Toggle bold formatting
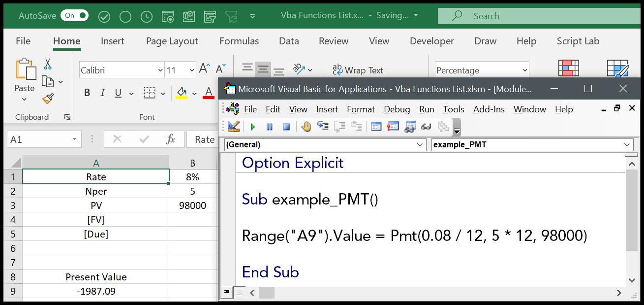 coord(87,92)
